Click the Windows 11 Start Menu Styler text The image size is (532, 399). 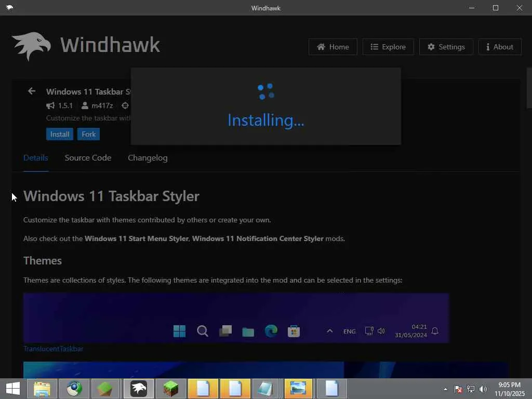(x=137, y=238)
